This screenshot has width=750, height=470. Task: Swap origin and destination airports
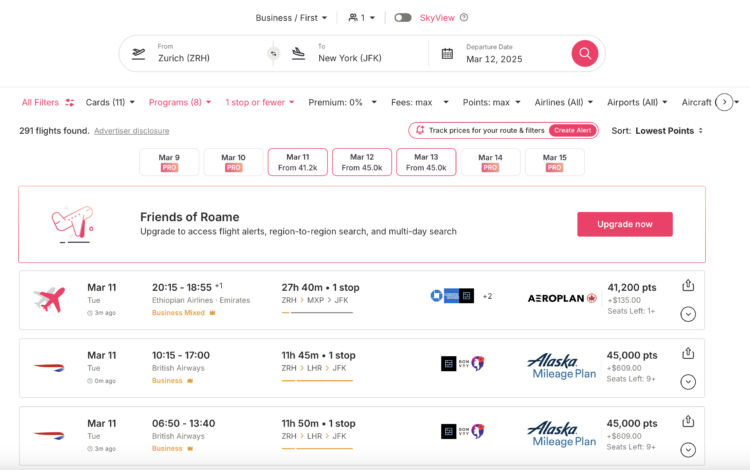[274, 54]
